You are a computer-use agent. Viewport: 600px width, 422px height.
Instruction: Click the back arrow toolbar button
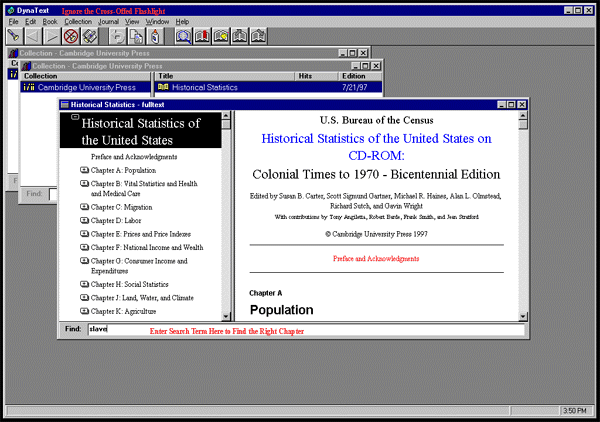[x=33, y=36]
